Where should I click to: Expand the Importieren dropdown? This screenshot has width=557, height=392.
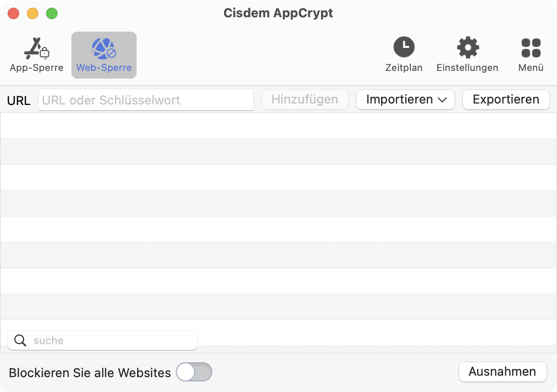tap(406, 99)
